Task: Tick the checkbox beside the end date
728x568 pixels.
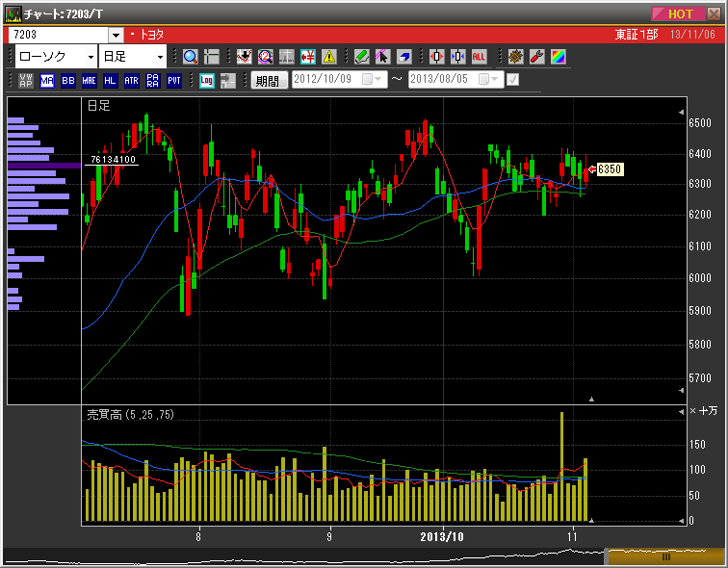Action: (x=512, y=80)
